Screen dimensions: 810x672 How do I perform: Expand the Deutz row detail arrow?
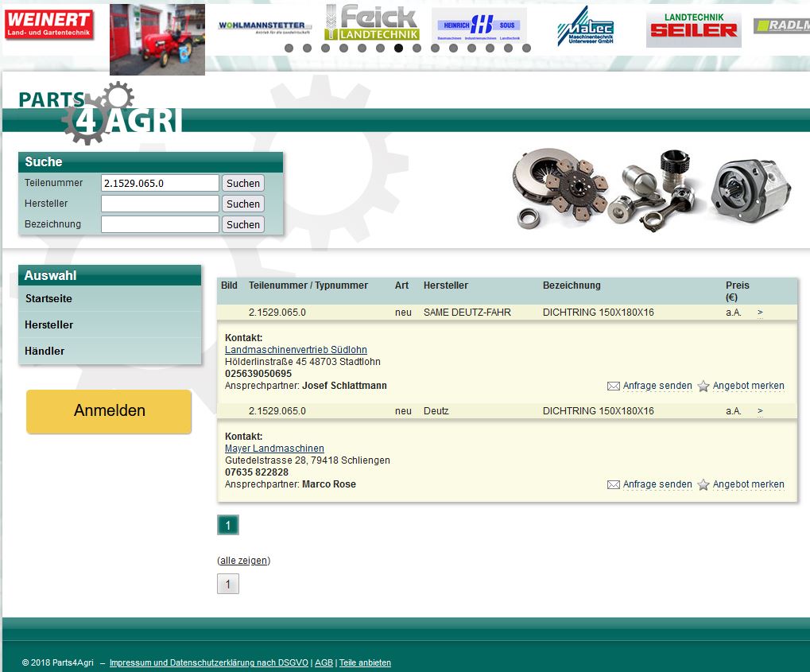760,411
